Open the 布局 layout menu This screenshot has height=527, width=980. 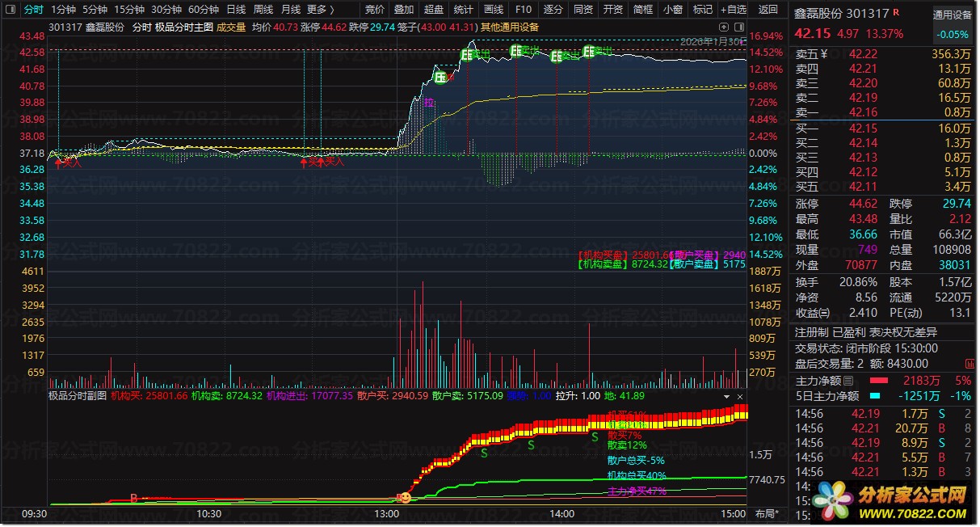point(767,514)
